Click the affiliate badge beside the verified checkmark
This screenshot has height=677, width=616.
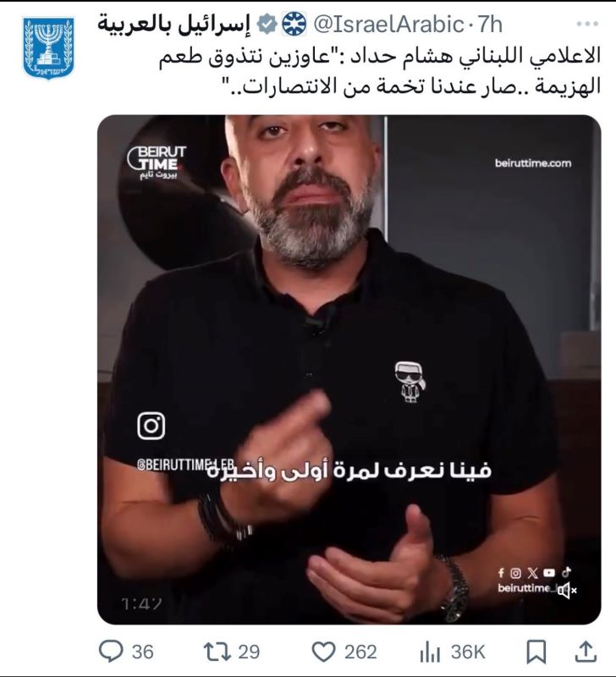[x=294, y=25]
